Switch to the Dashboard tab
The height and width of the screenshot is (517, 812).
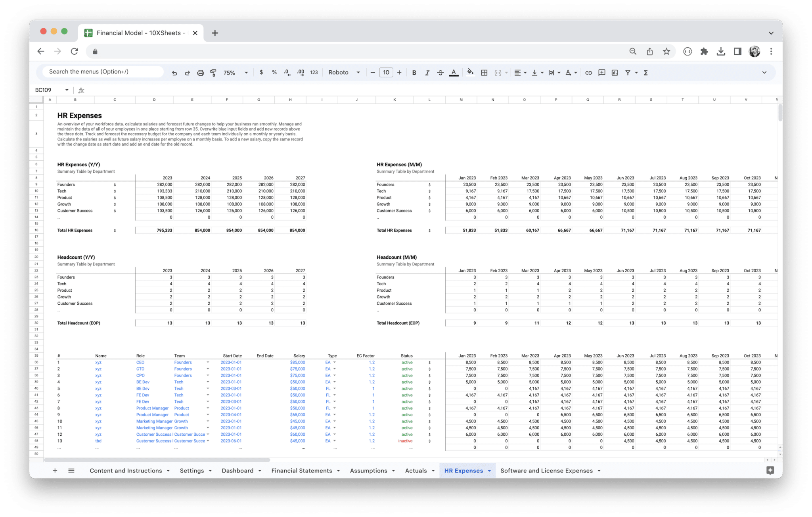click(x=238, y=471)
